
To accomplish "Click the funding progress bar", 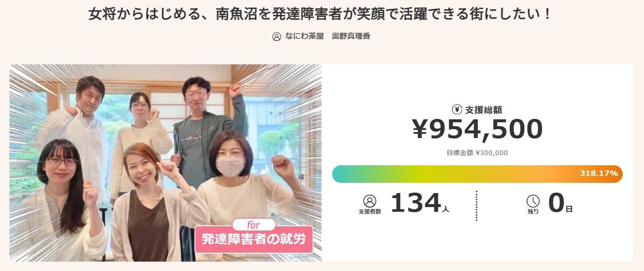I will [x=477, y=174].
